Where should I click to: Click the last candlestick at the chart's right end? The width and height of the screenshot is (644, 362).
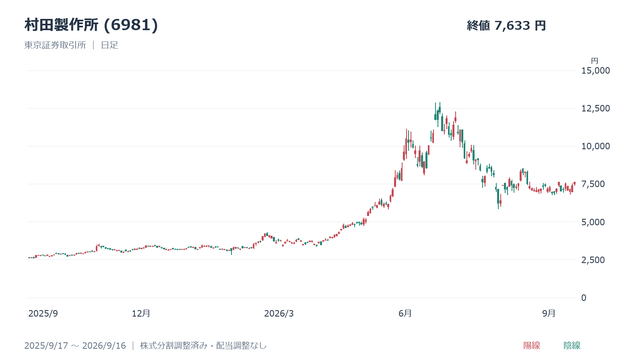pos(574,183)
